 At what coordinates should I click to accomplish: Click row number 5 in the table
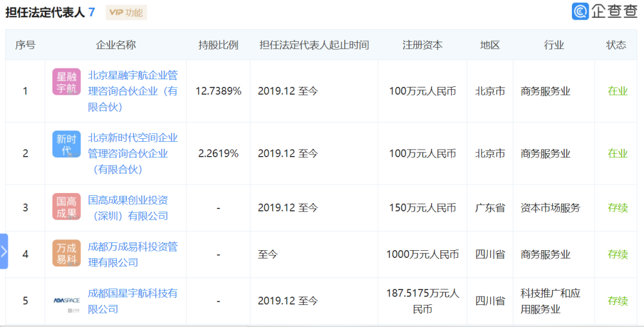[25, 301]
